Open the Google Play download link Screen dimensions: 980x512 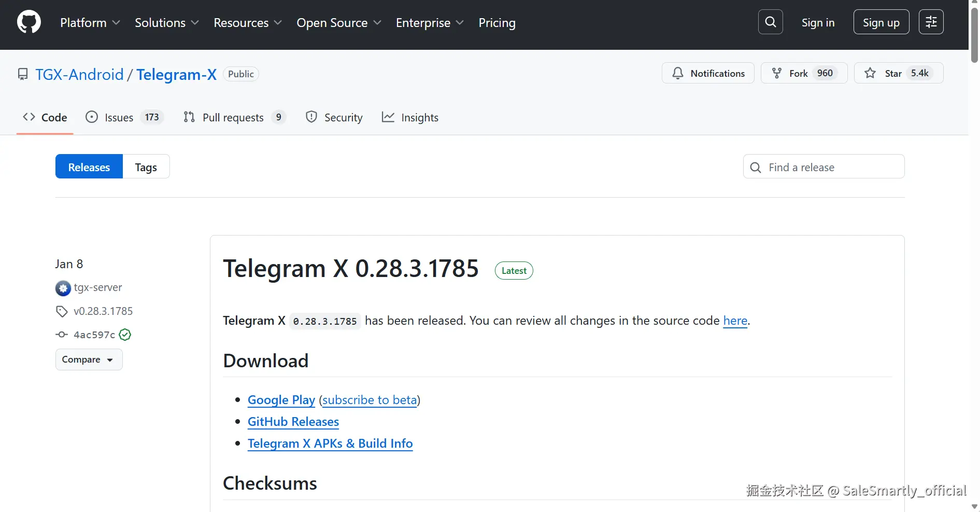pyautogui.click(x=281, y=400)
